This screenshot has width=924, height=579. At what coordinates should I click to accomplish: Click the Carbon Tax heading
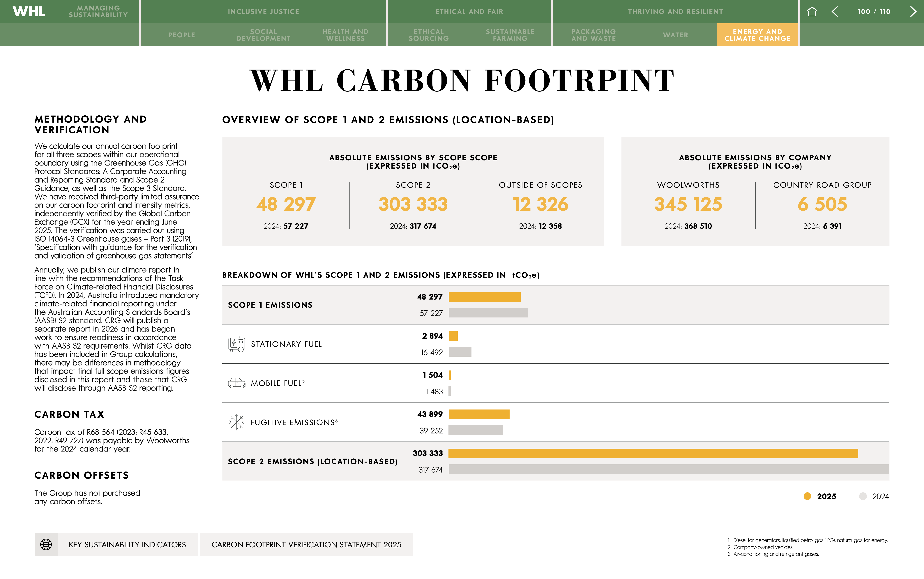[69, 414]
